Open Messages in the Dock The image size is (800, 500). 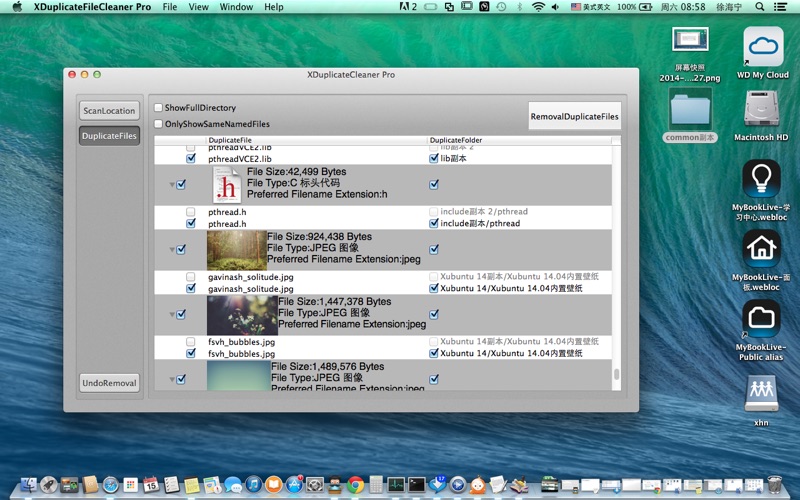coord(233,484)
